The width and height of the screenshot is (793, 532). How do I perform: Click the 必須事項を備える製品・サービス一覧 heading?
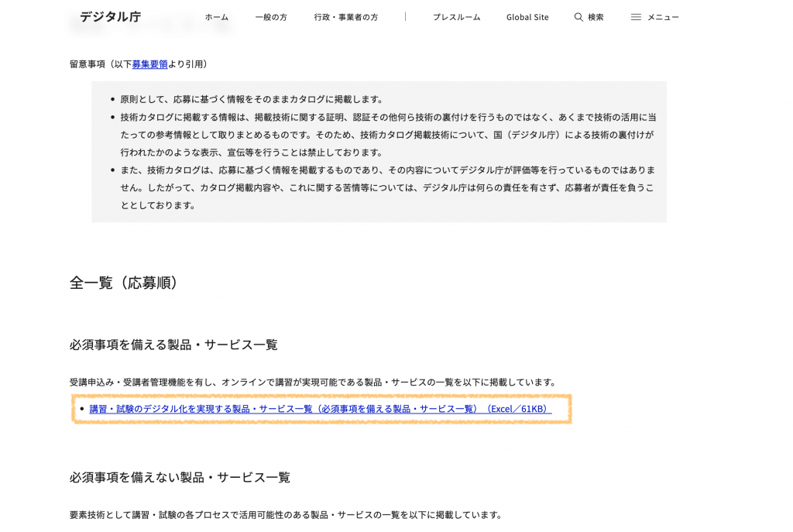(x=173, y=345)
